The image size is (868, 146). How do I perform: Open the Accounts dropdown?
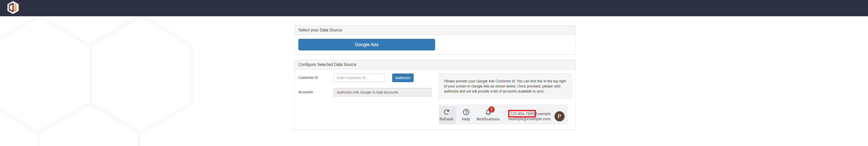pos(382,92)
